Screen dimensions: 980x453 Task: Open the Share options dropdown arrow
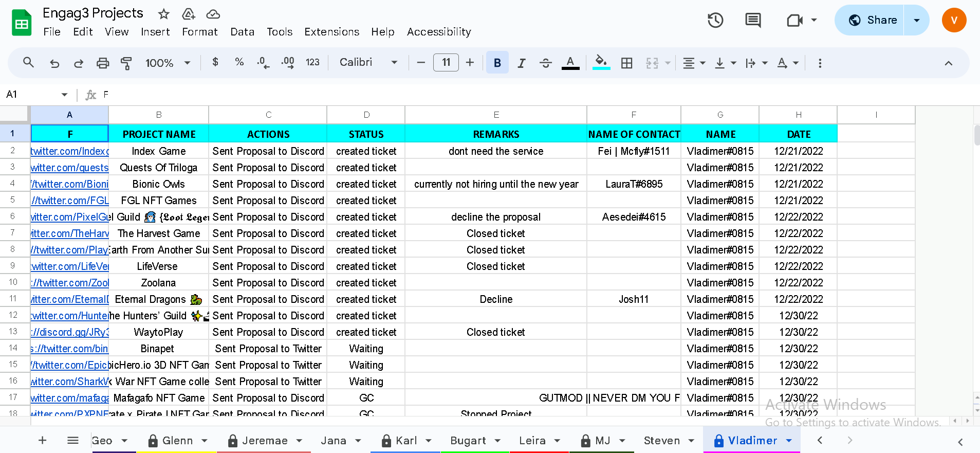(916, 20)
